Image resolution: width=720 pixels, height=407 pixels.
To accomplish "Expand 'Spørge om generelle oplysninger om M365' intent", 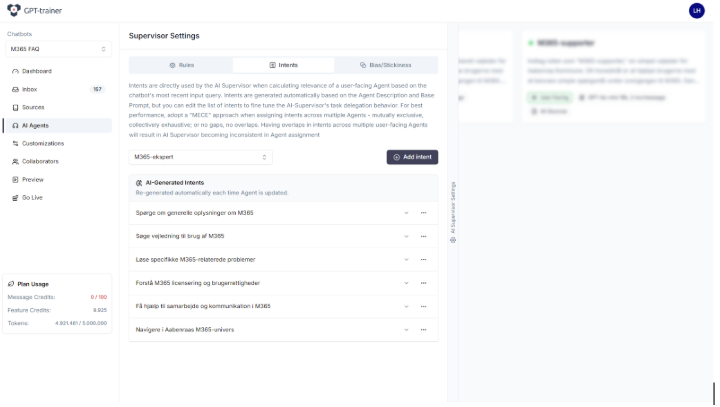I will 406,213.
